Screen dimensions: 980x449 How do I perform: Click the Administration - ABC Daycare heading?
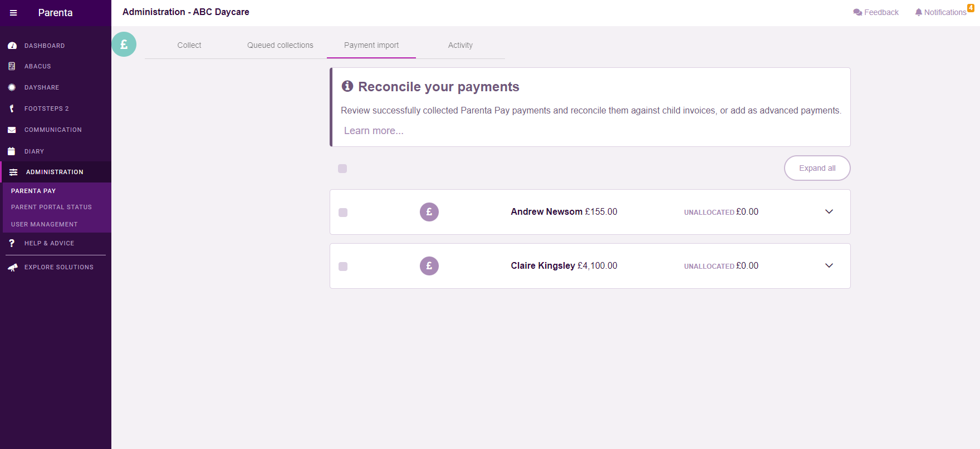[x=186, y=12]
